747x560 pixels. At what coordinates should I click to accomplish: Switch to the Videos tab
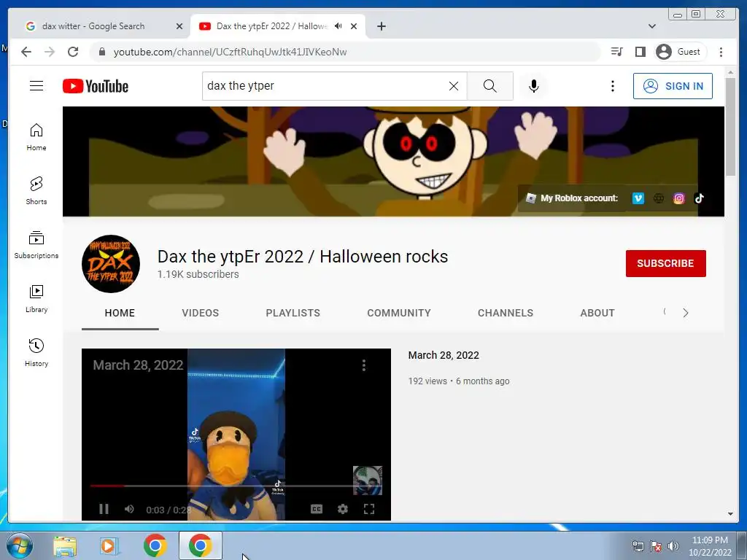pyautogui.click(x=200, y=313)
